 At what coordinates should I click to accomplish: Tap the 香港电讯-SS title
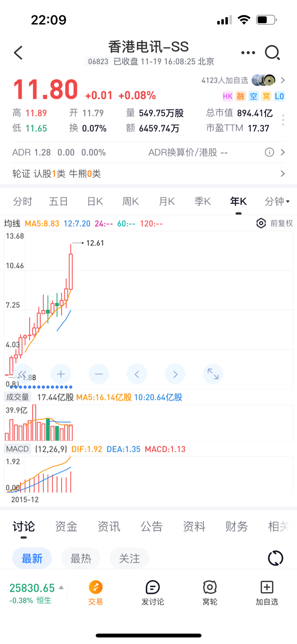pyautogui.click(x=148, y=47)
